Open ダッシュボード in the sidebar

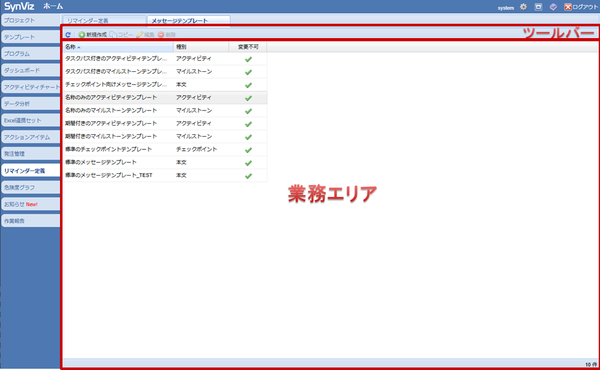[31, 70]
